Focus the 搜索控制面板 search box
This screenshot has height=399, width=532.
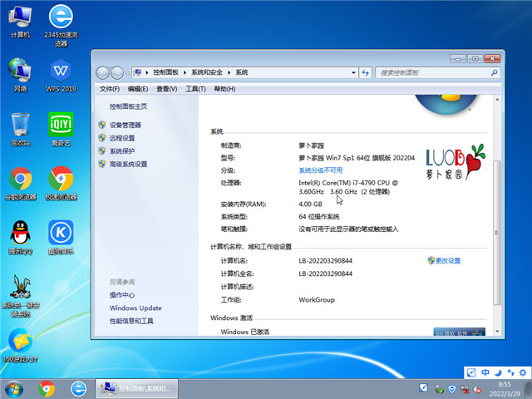click(438, 72)
